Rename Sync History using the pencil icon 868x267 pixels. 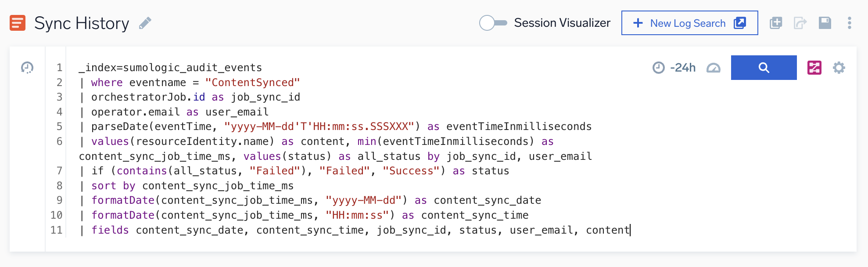(145, 23)
